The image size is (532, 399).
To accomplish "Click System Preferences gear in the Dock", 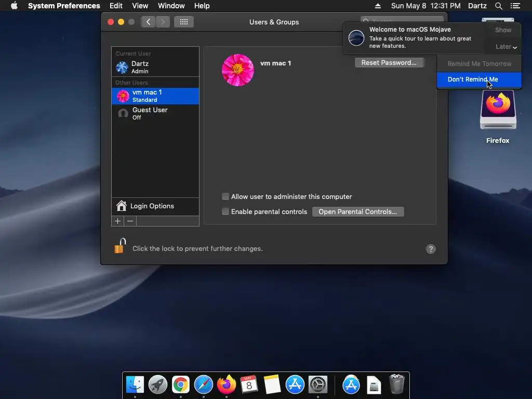I will [x=317, y=384].
